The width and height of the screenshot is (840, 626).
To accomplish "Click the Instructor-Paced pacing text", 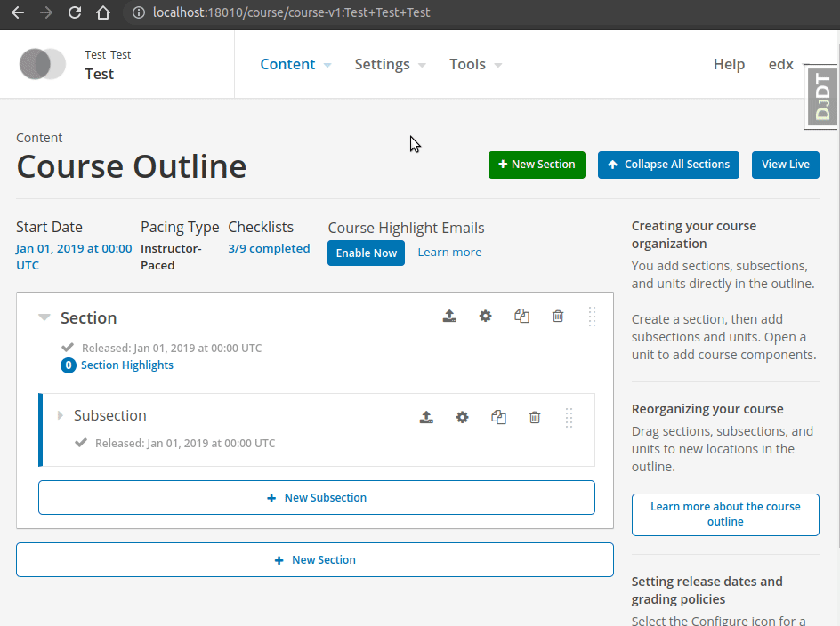I will click(171, 257).
